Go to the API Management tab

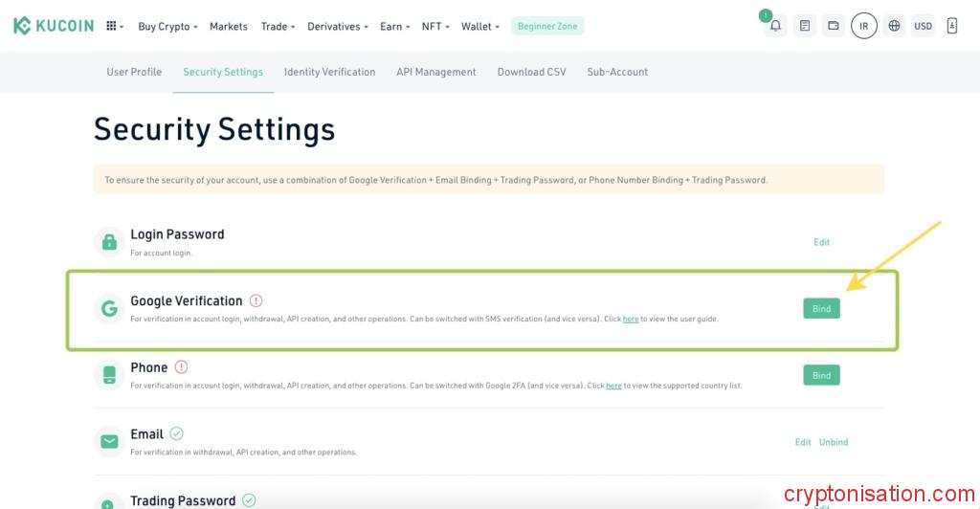click(x=435, y=72)
